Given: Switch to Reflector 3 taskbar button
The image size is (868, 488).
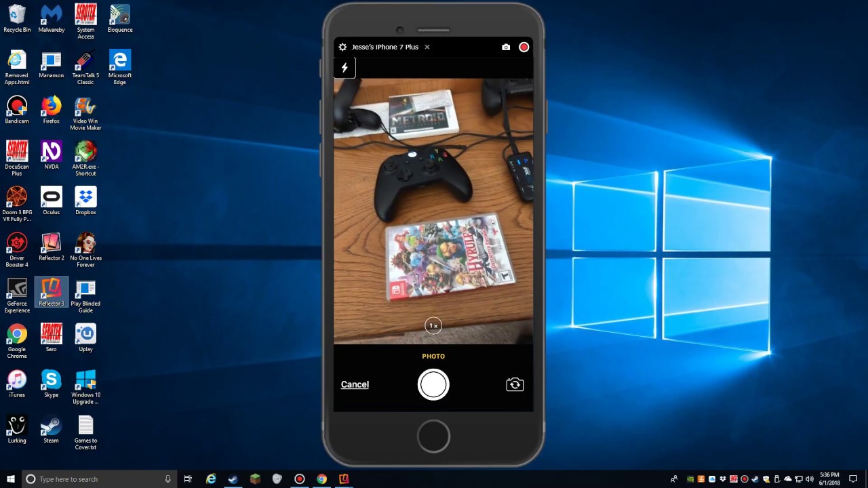Looking at the screenshot, I should [x=344, y=479].
